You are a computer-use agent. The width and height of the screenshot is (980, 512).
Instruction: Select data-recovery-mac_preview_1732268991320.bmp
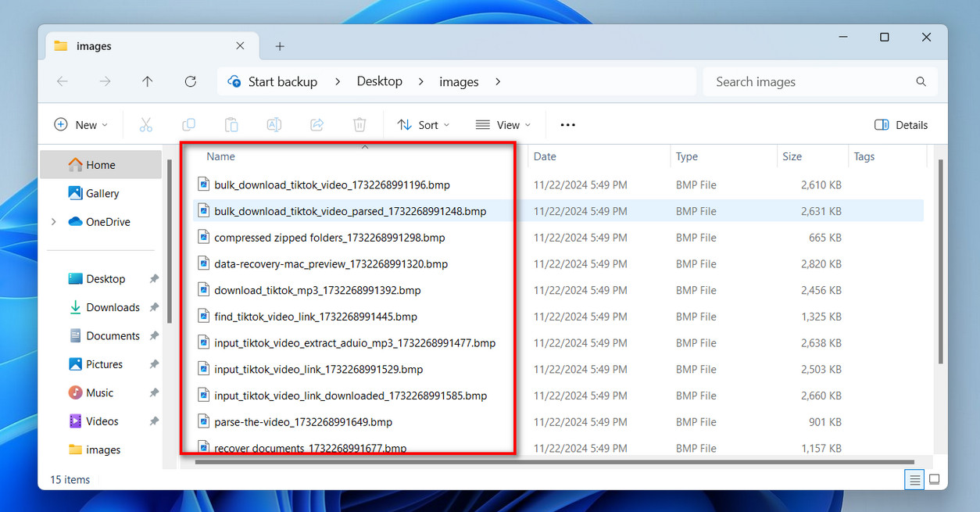(331, 264)
